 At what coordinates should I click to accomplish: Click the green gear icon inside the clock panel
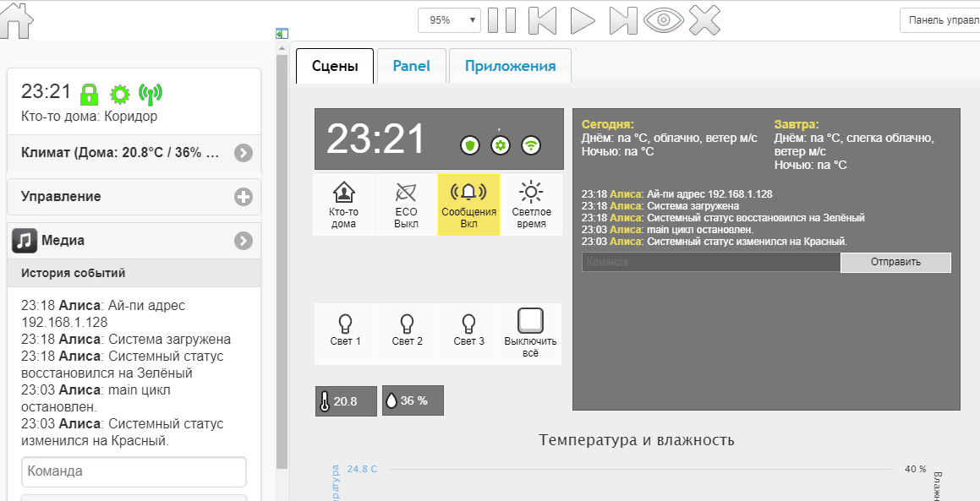point(501,144)
